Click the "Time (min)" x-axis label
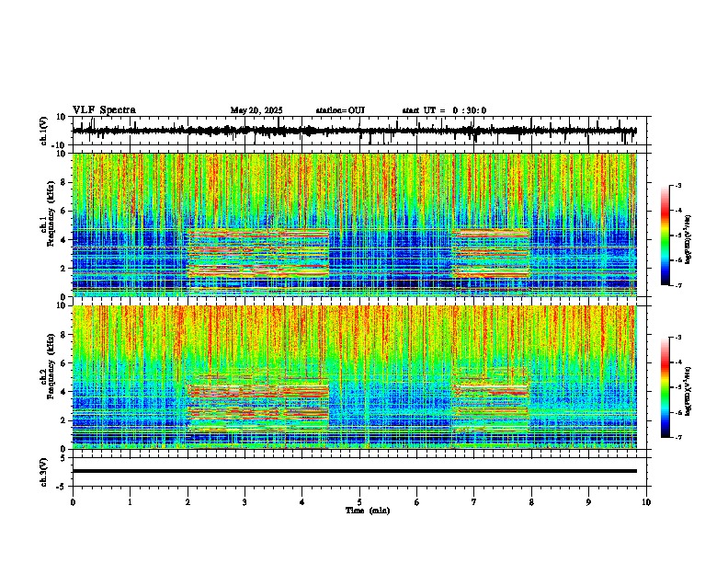 click(368, 511)
